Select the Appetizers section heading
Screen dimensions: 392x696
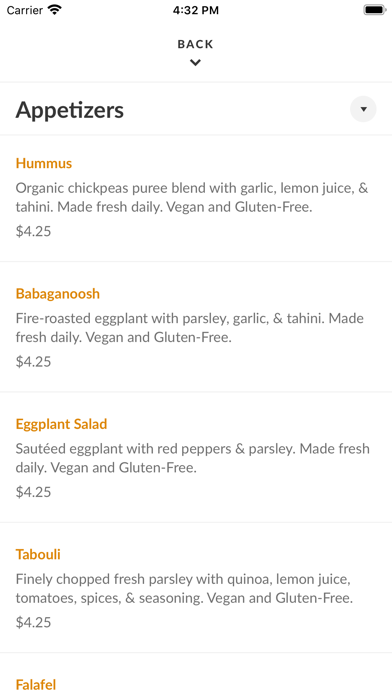click(70, 110)
